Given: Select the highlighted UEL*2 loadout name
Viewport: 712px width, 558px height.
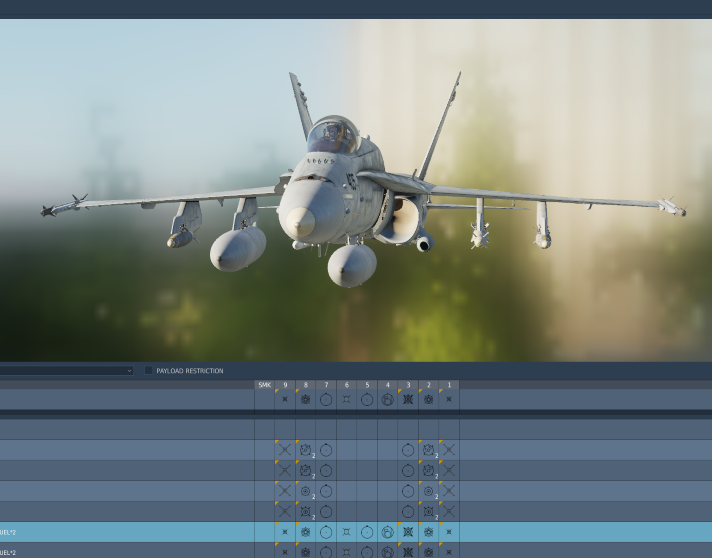Looking at the screenshot, I should click(x=8, y=532).
